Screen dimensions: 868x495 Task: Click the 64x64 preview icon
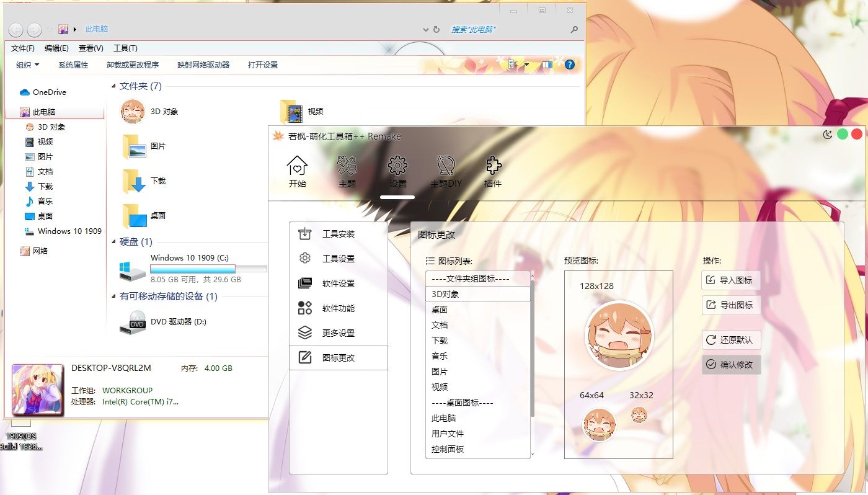(x=600, y=424)
